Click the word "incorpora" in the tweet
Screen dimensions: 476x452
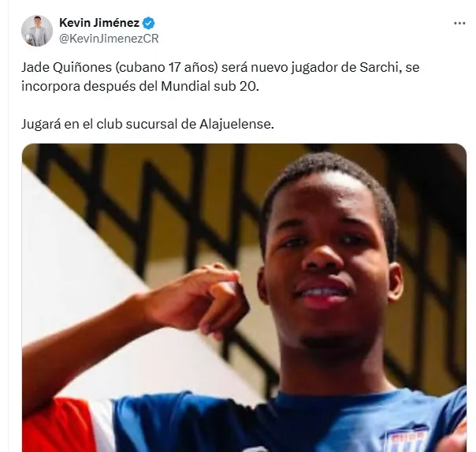tap(50, 87)
